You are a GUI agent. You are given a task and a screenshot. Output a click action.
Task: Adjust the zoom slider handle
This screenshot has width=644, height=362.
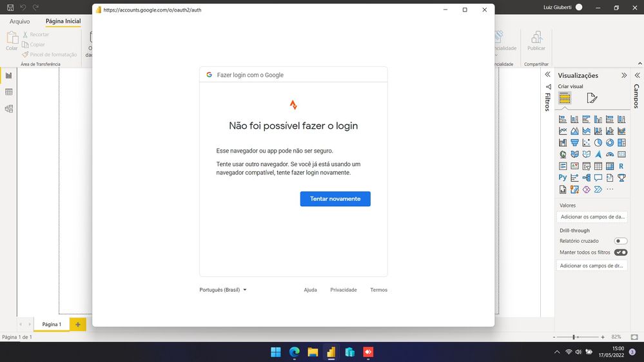coord(574,337)
